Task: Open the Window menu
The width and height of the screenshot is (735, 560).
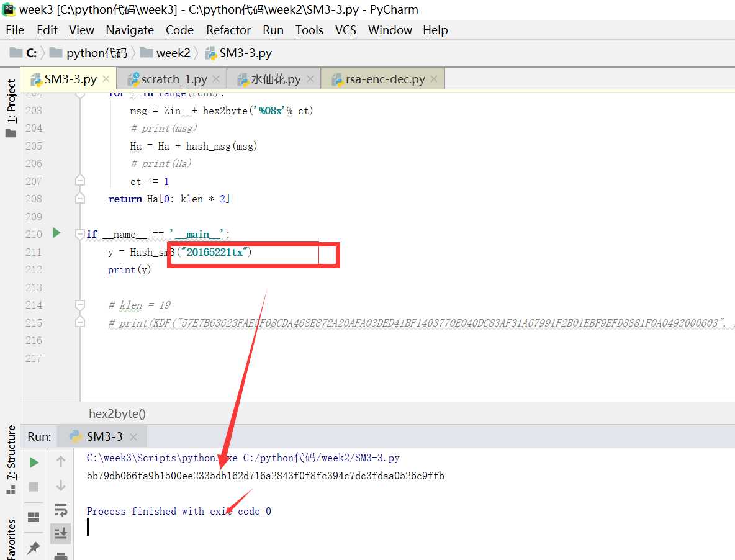Action: point(390,30)
